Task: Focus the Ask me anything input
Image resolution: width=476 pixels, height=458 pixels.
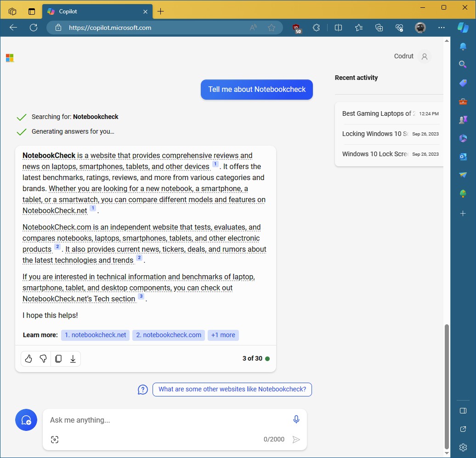Action: point(167,420)
